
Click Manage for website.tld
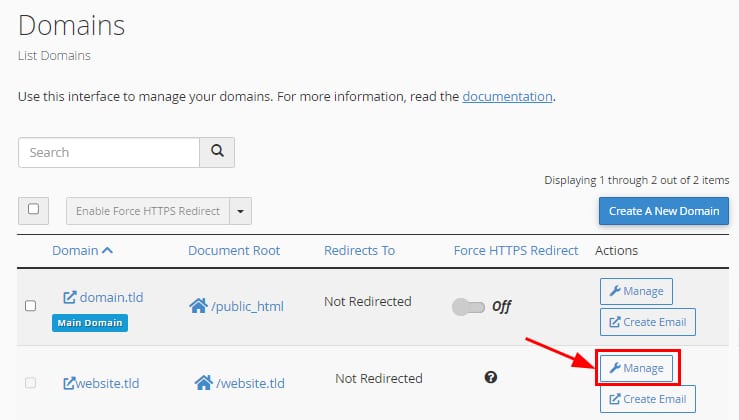[636, 368]
